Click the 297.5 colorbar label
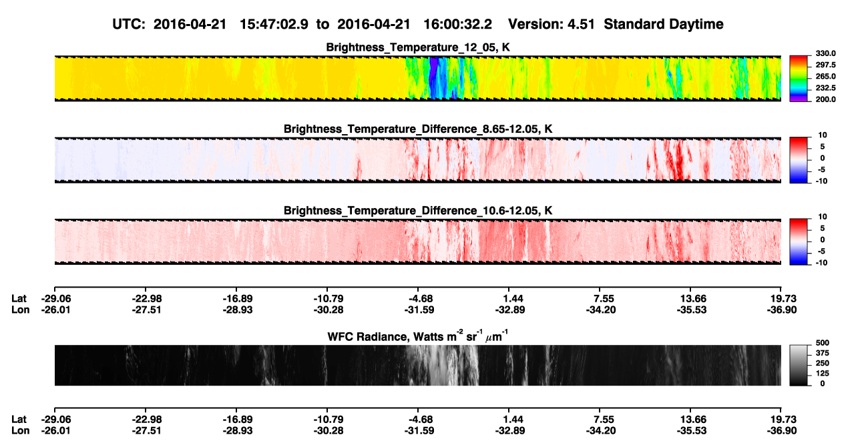This screenshot has width=868, height=445. click(825, 65)
